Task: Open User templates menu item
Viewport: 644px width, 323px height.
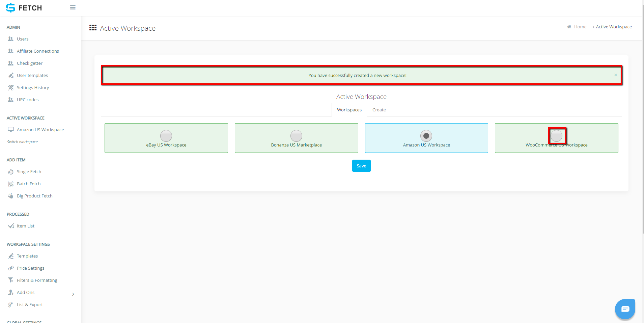Action: pyautogui.click(x=32, y=75)
